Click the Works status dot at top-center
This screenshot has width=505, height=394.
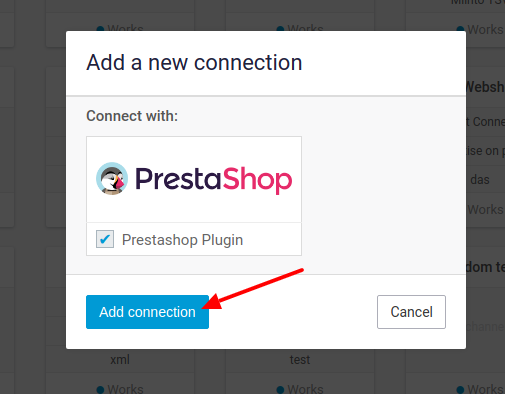point(280,29)
